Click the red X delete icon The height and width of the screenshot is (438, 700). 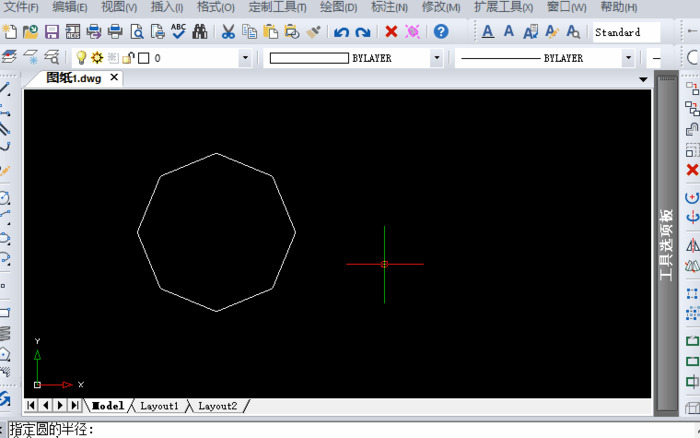[391, 32]
